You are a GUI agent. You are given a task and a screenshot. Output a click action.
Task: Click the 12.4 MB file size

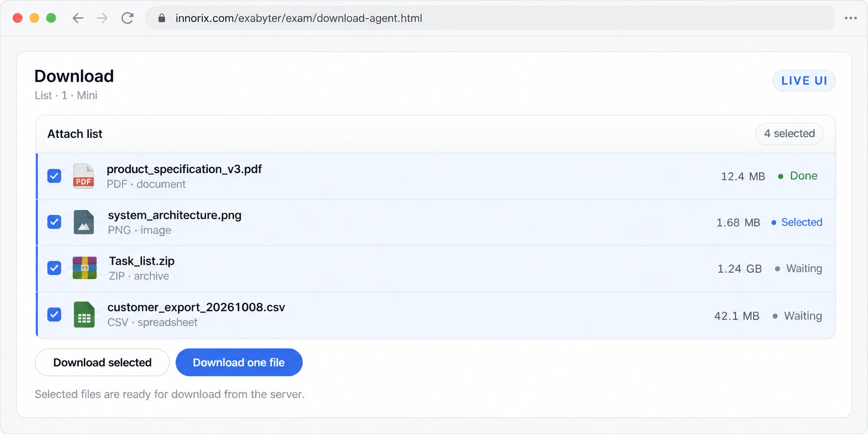[x=743, y=177]
